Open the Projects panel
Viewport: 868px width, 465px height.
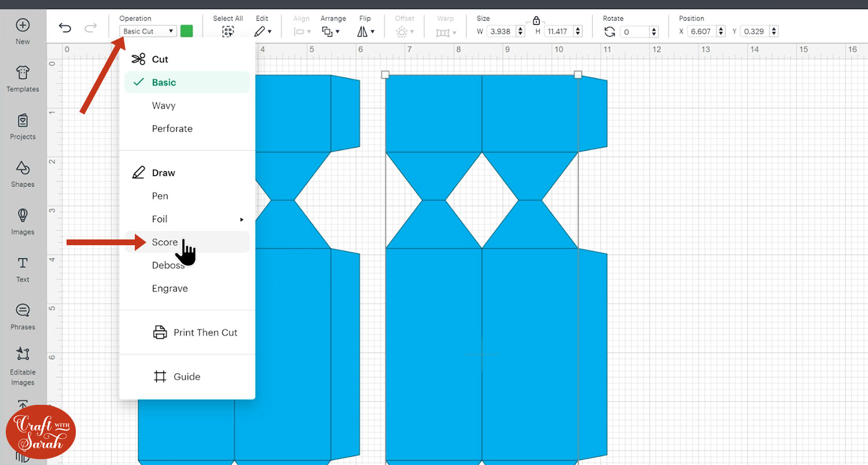pos(23,126)
